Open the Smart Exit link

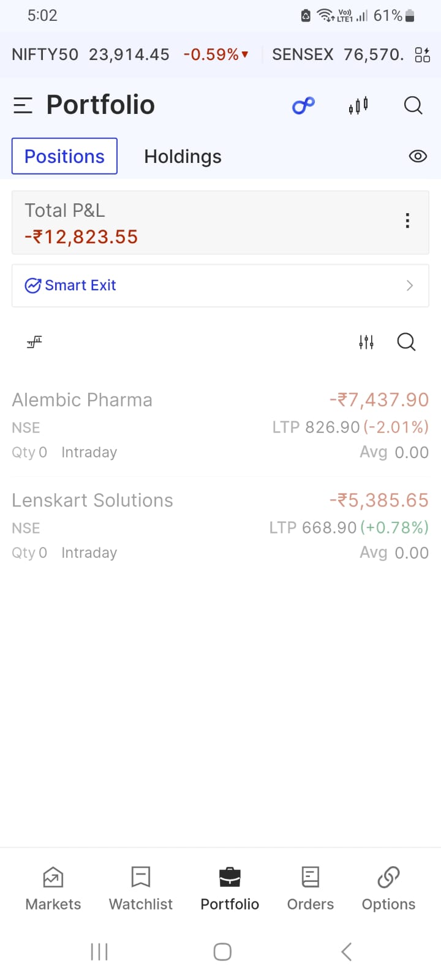tap(80, 285)
